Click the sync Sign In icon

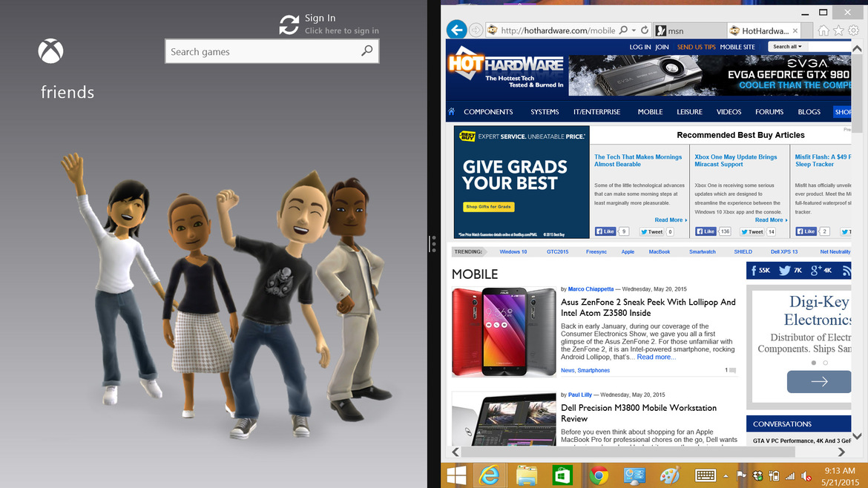pos(289,25)
